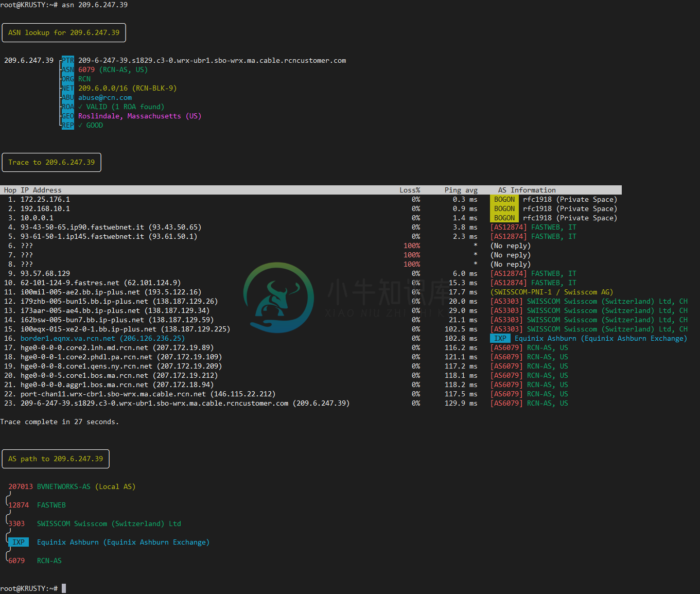Viewport: 700px width, 594px height.
Task: Click the terminal cursor at bottom prompt
Action: [x=64, y=588]
